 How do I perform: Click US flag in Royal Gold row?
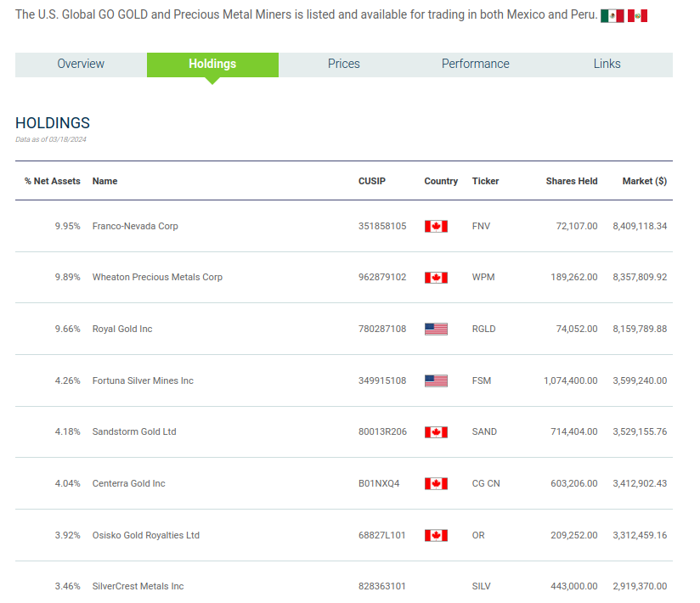coord(436,330)
